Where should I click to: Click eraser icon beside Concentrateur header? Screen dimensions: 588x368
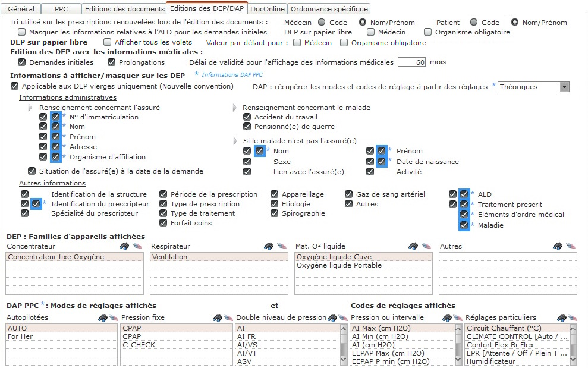(137, 246)
